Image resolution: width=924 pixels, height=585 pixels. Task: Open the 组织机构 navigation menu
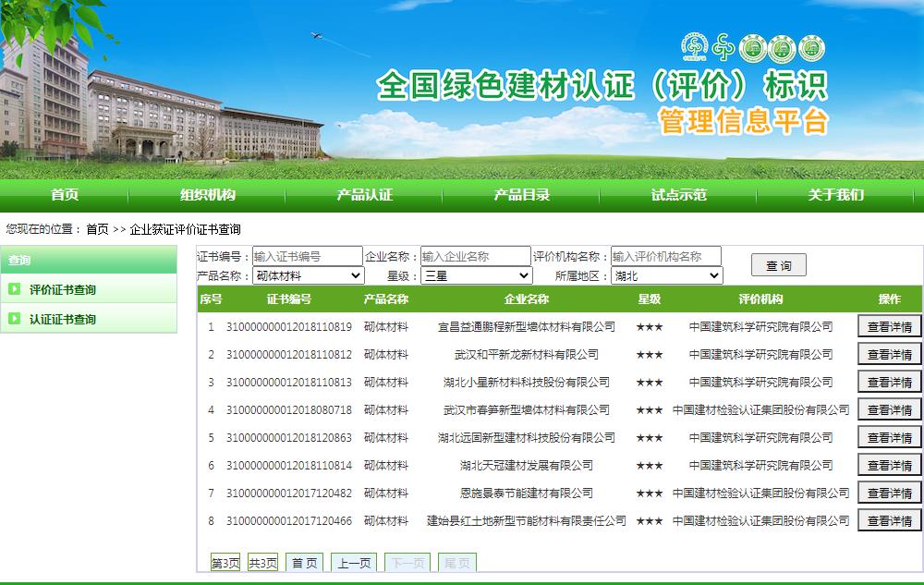tap(208, 194)
